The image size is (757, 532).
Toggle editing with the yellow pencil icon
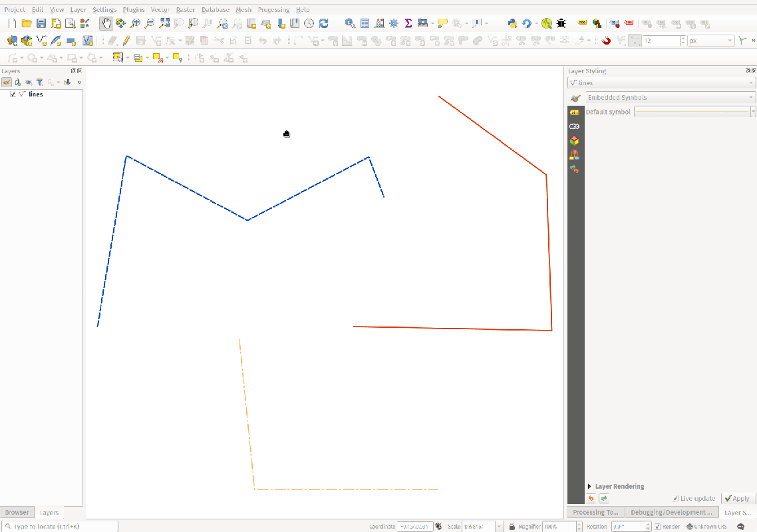126,41
